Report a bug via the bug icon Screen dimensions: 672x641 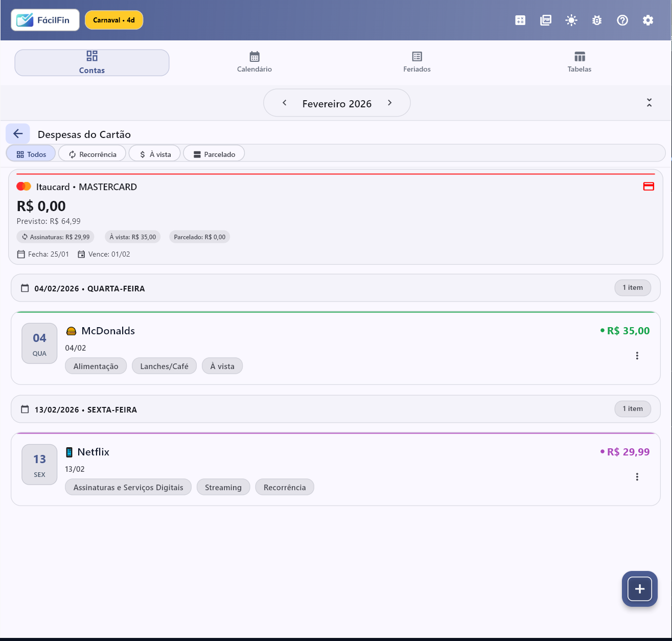(x=596, y=20)
